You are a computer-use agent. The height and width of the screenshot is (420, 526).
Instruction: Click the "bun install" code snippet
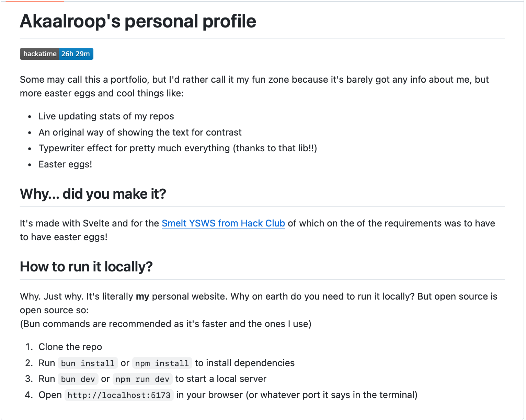pyautogui.click(x=88, y=363)
